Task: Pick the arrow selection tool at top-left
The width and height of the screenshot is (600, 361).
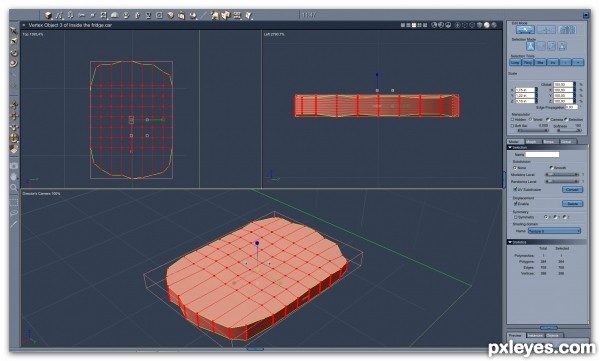Action: (x=13, y=30)
